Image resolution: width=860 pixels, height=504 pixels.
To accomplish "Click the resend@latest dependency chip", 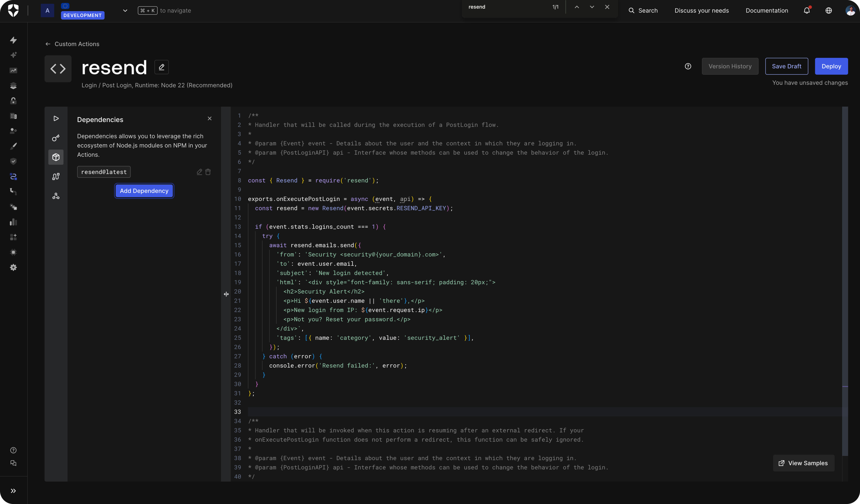I will pyautogui.click(x=104, y=172).
